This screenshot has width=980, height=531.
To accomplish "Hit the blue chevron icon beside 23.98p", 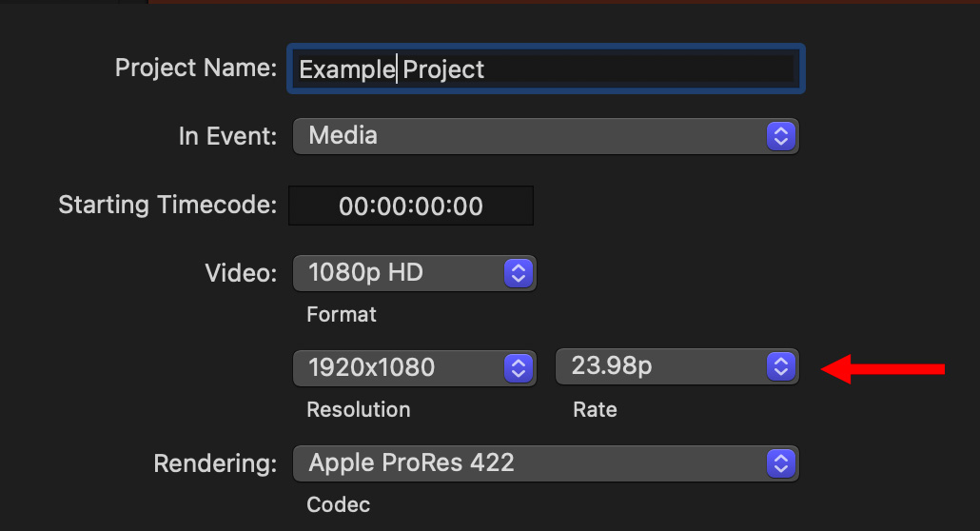I will [779, 367].
